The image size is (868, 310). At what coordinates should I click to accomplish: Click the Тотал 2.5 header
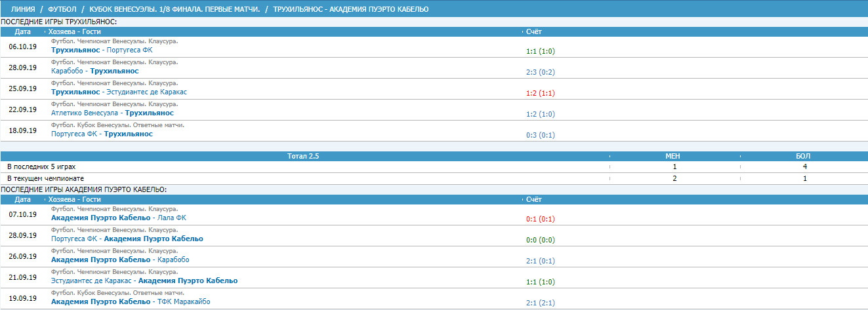[x=303, y=156]
